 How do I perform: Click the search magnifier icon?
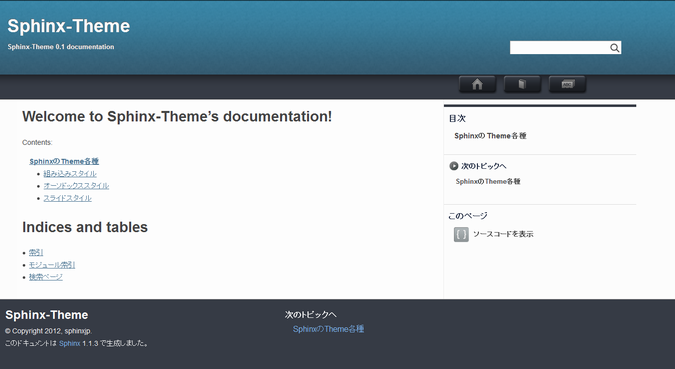615,48
